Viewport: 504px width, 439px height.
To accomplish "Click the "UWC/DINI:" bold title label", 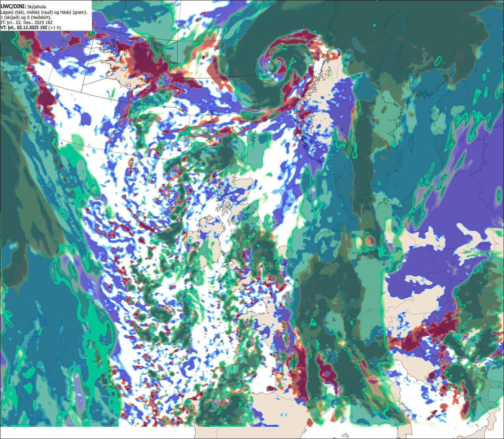I will [13, 7].
